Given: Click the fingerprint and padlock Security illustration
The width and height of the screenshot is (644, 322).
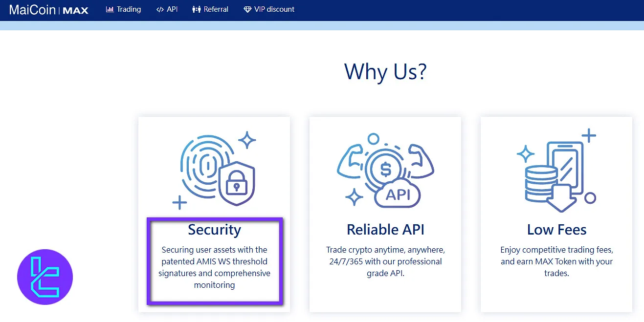Looking at the screenshot, I should point(214,171).
